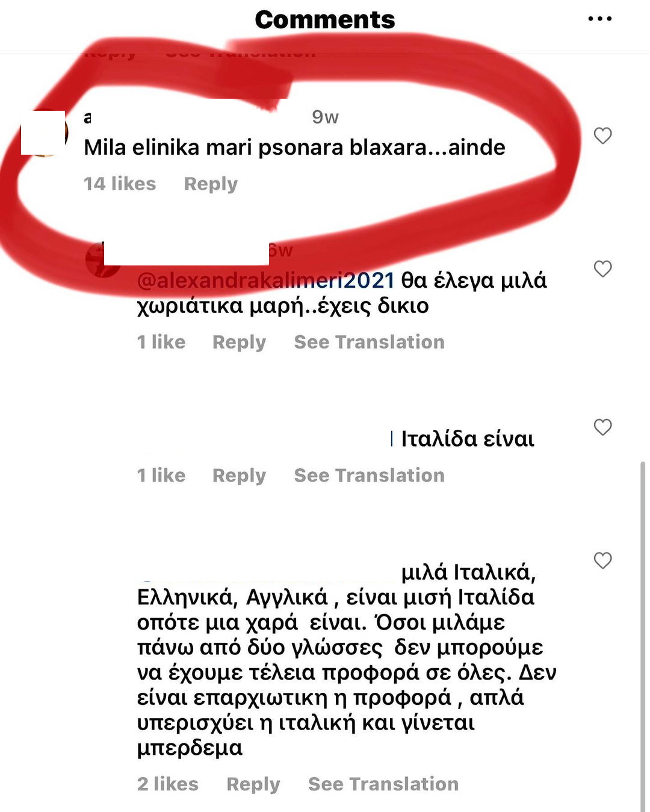The image size is (650, 812).
Task: Like the long 'μιλά Ιταλικά' comment
Action: click(602, 560)
